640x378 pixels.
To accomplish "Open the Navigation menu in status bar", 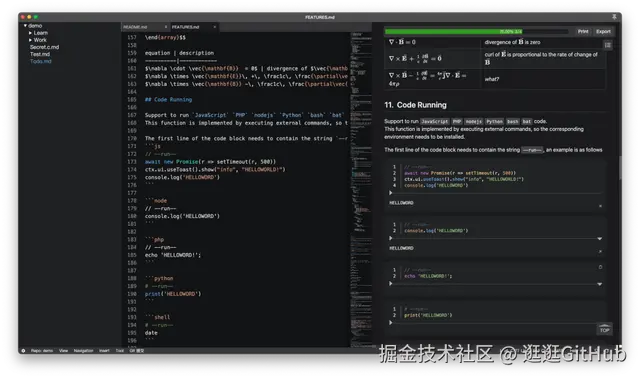I will pos(83,351).
